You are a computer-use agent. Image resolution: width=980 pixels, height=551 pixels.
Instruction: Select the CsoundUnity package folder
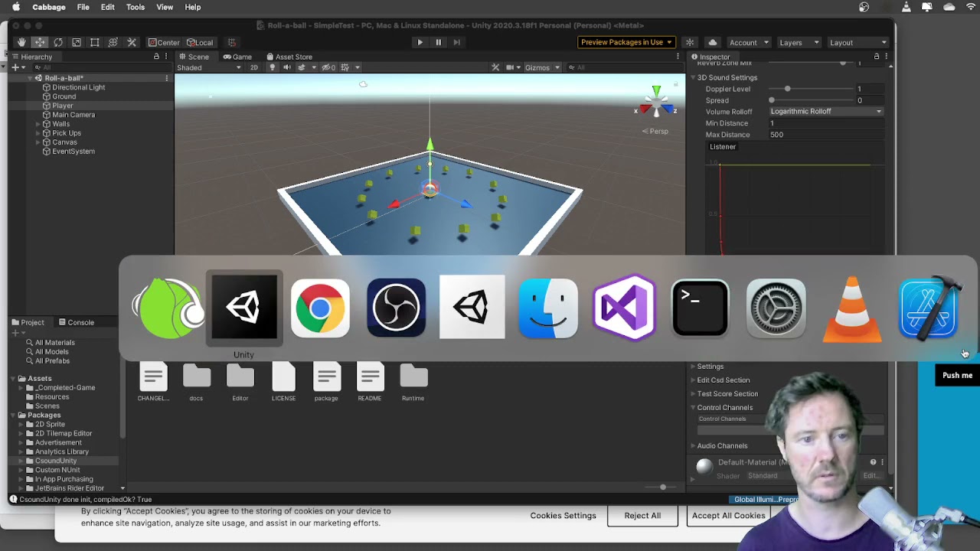point(56,461)
